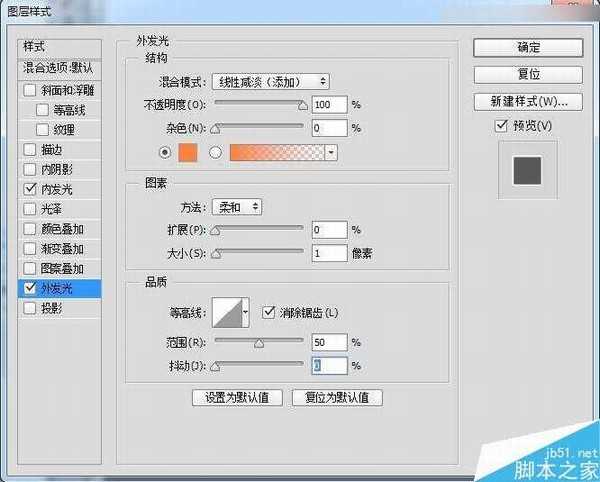Enable the 斜面和浮雕 checkbox

click(30, 90)
